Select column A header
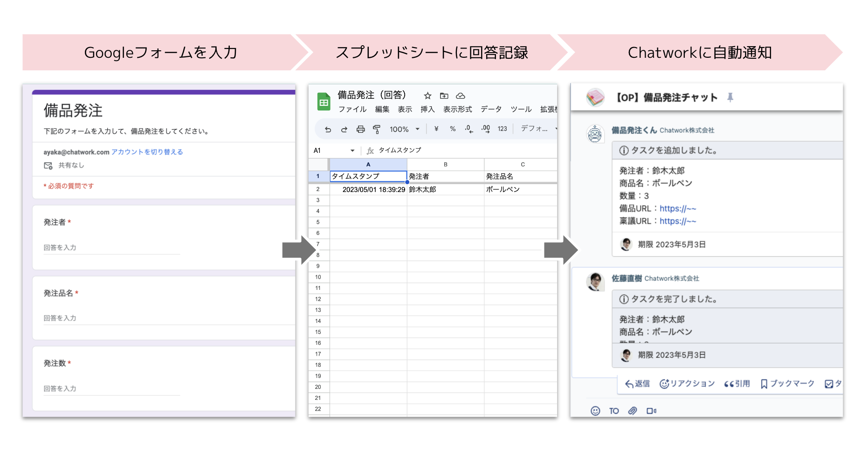Viewport: 868px width, 453px height. 368,165
